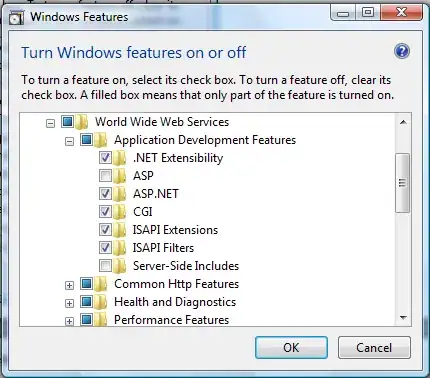This screenshot has height=378, width=430.
Task: Uncheck the .NET Extensibility checkbox
Action: click(105, 158)
